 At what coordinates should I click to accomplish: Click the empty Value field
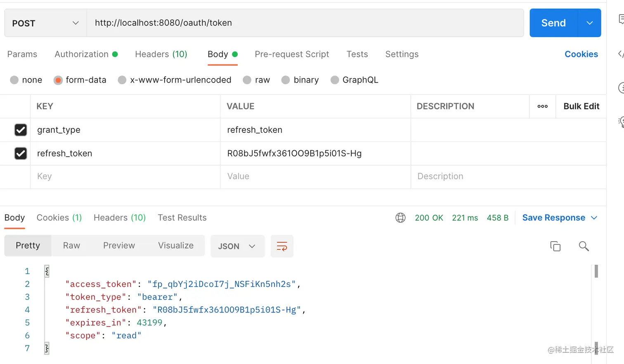315,177
